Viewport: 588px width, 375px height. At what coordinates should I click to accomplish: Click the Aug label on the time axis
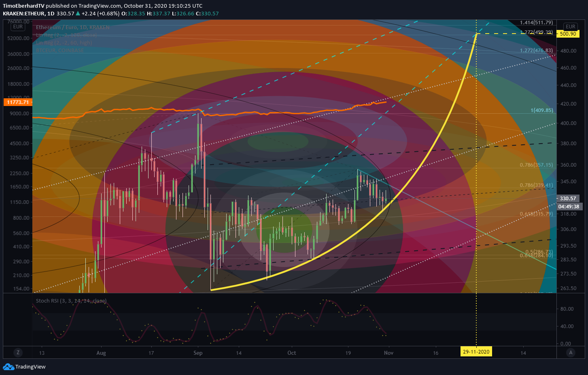(x=101, y=353)
